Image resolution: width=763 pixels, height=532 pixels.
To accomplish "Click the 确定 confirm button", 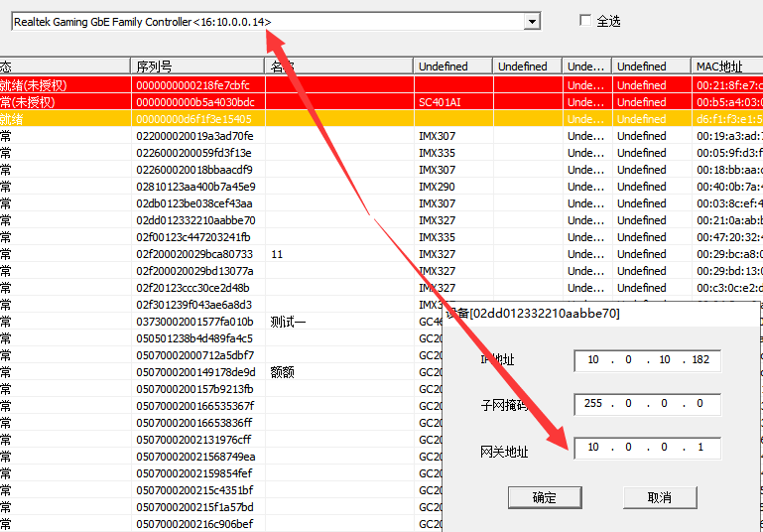I will pyautogui.click(x=544, y=497).
